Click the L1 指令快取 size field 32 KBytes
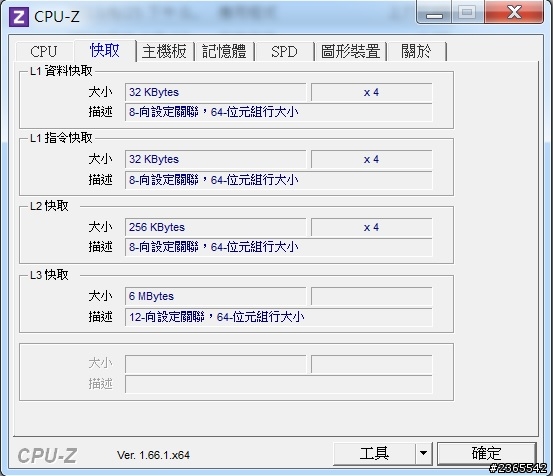Viewport: 553px width, 476px height. pos(215,159)
